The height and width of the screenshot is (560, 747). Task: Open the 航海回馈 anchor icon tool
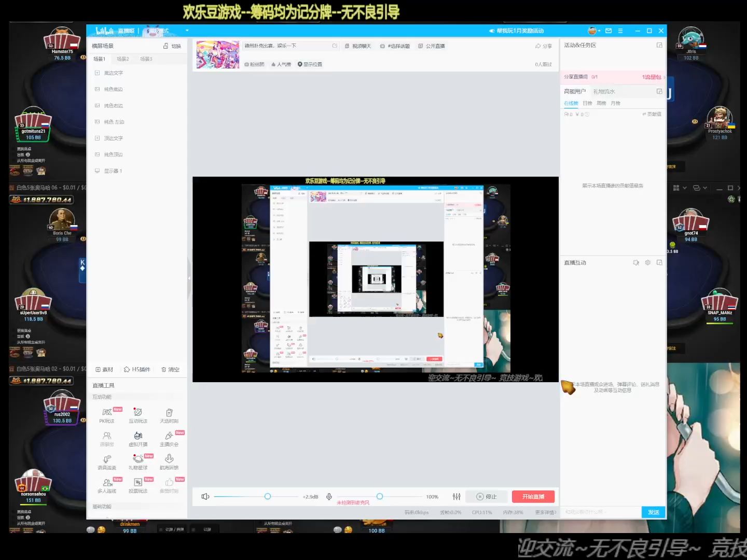[x=169, y=462]
